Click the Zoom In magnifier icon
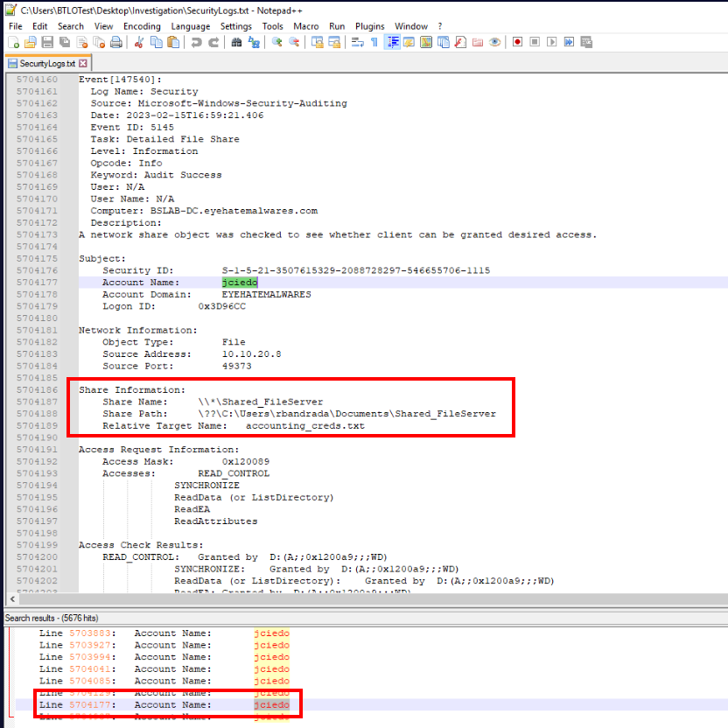 [x=276, y=42]
